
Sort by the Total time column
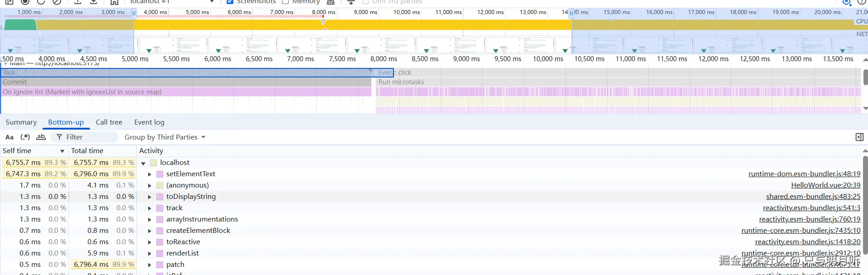102,150
